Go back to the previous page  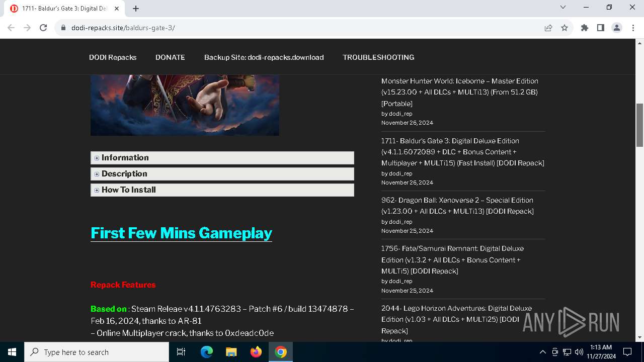(x=11, y=28)
